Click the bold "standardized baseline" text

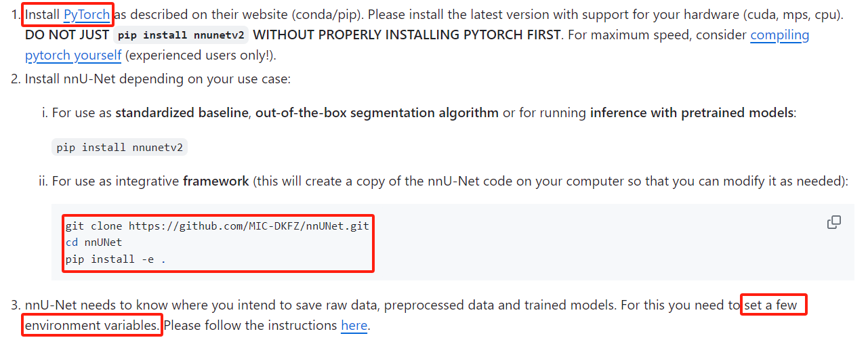point(182,112)
